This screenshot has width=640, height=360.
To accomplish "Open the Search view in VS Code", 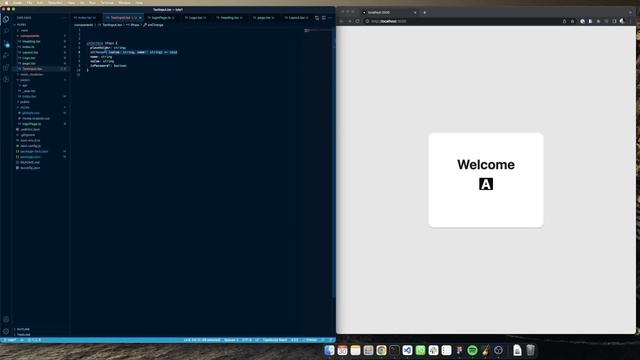I will (6, 31).
